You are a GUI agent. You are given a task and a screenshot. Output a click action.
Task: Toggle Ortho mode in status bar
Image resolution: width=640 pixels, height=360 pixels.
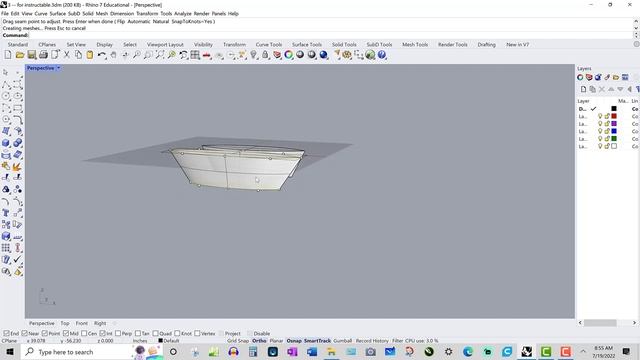259,340
